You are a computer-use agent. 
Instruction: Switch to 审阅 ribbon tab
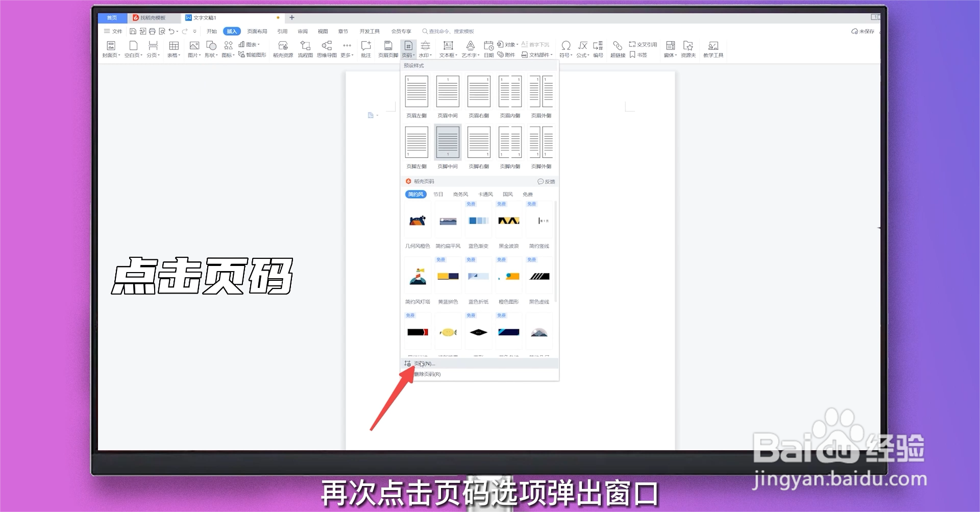[303, 32]
